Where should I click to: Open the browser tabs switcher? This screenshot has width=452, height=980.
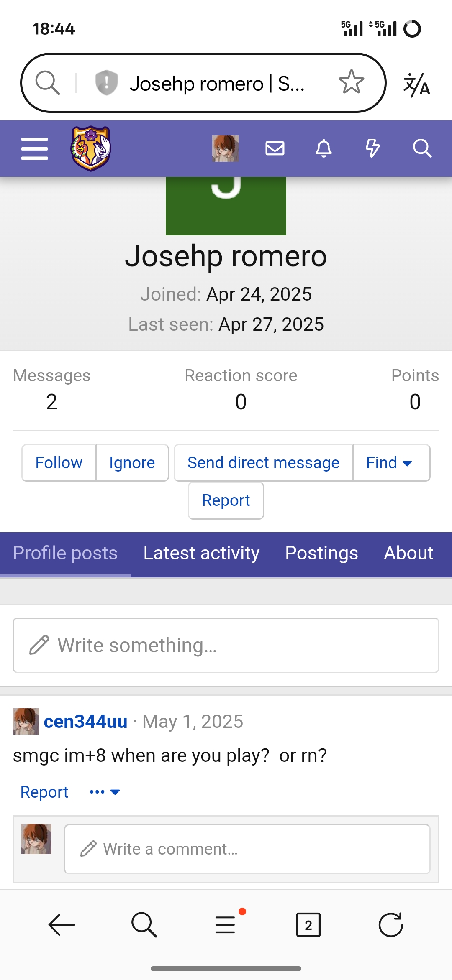308,925
